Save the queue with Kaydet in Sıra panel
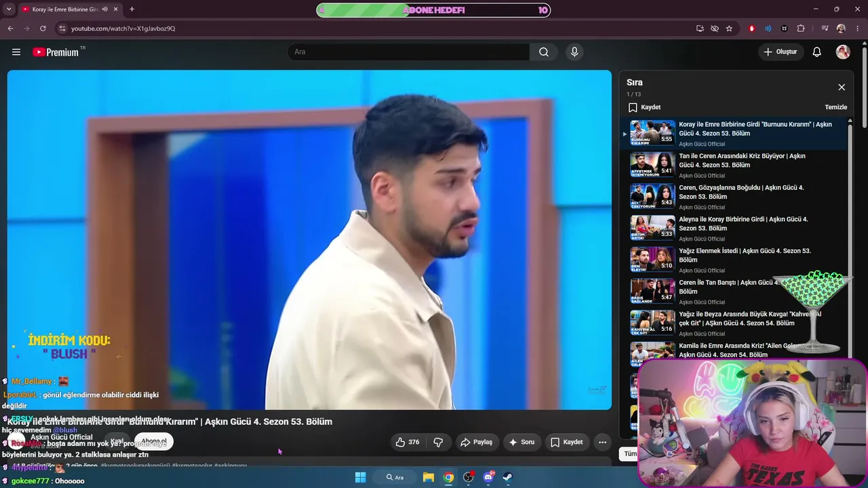The width and height of the screenshot is (868, 488). 644,107
